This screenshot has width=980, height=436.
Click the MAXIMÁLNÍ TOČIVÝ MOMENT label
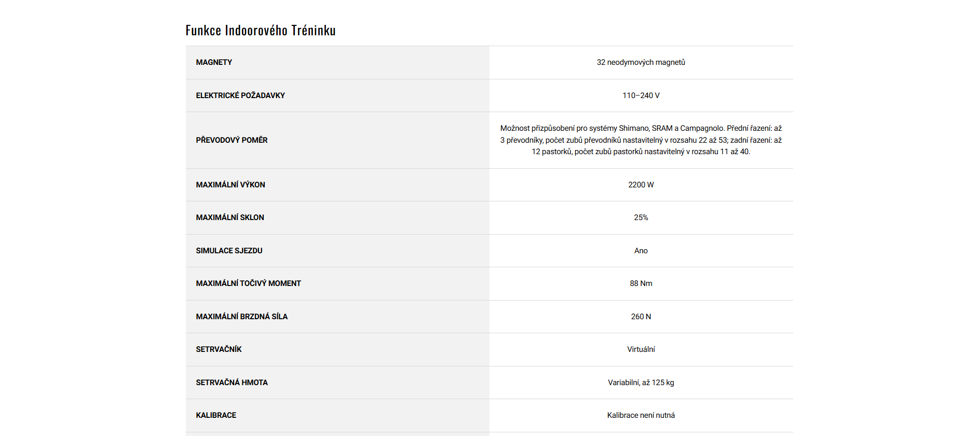click(x=248, y=283)
